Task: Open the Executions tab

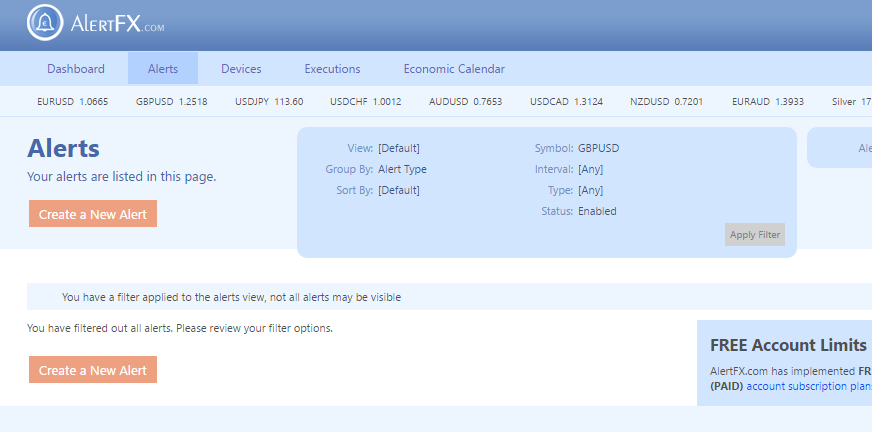Action: tap(332, 69)
